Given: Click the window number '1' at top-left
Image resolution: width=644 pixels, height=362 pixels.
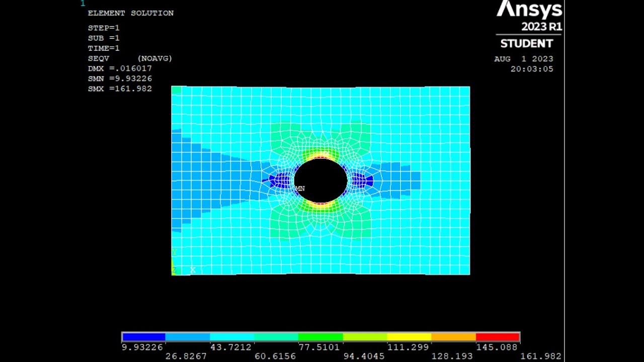Looking at the screenshot, I should coord(83,4).
